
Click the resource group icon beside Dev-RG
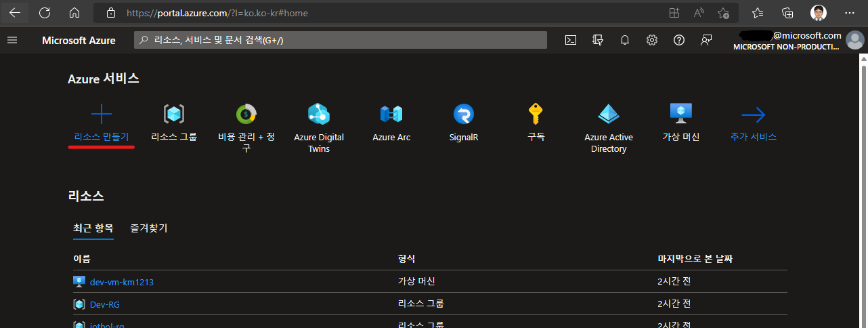click(x=79, y=304)
